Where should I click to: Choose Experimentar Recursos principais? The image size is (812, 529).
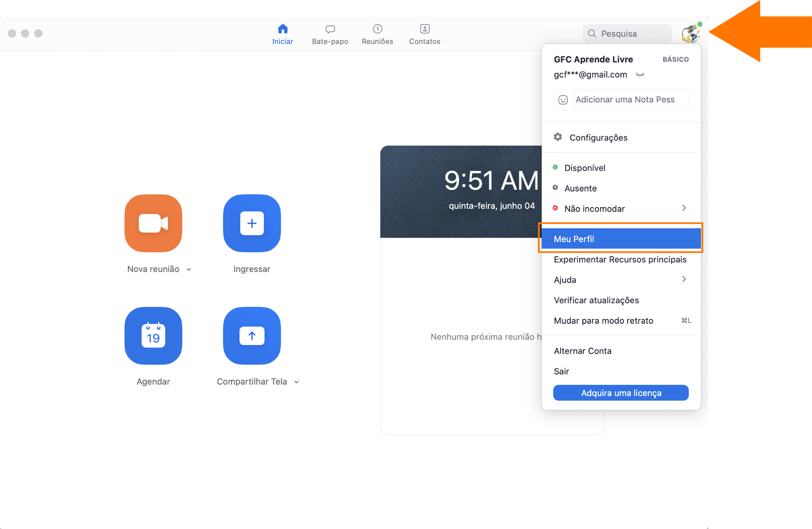pyautogui.click(x=621, y=259)
